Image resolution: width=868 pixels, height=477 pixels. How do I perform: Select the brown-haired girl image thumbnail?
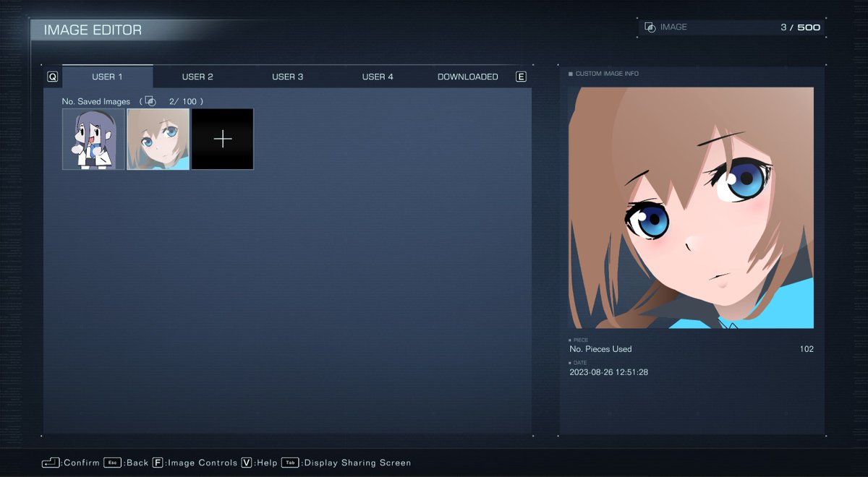[158, 139]
